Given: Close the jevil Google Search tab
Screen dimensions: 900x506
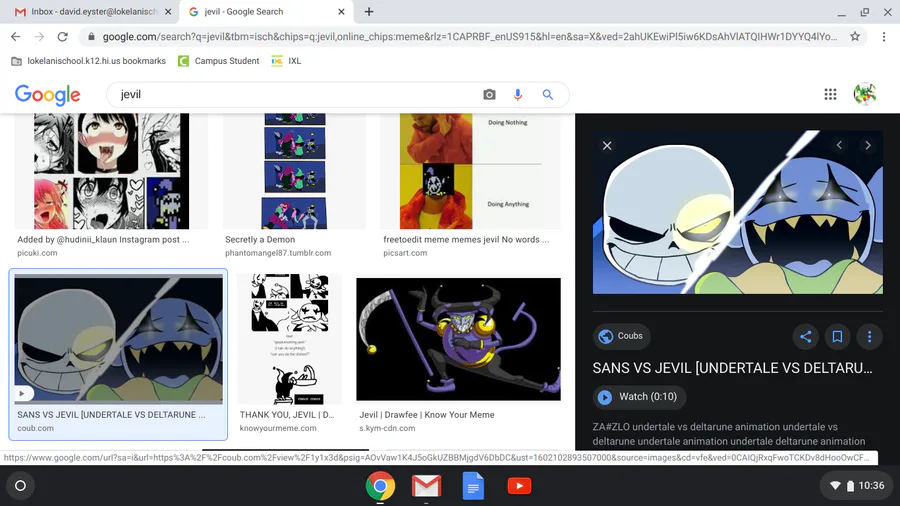Looking at the screenshot, I should coord(341,11).
